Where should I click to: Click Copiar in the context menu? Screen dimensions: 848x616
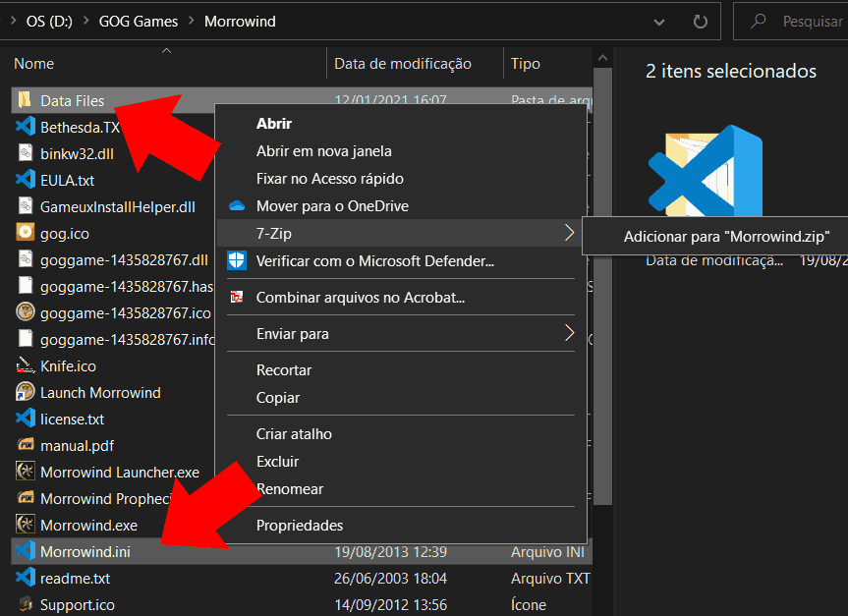[278, 398]
